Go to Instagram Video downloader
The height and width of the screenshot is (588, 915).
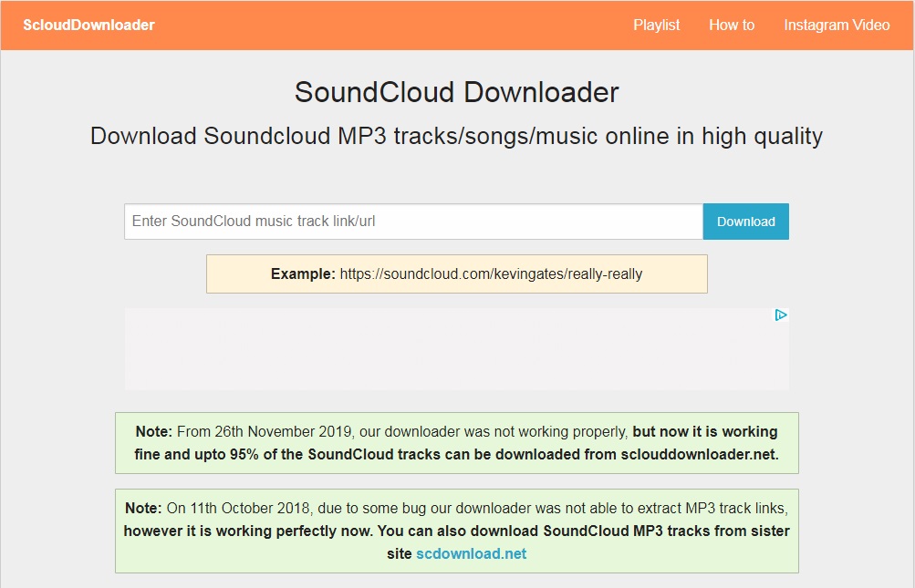point(837,26)
